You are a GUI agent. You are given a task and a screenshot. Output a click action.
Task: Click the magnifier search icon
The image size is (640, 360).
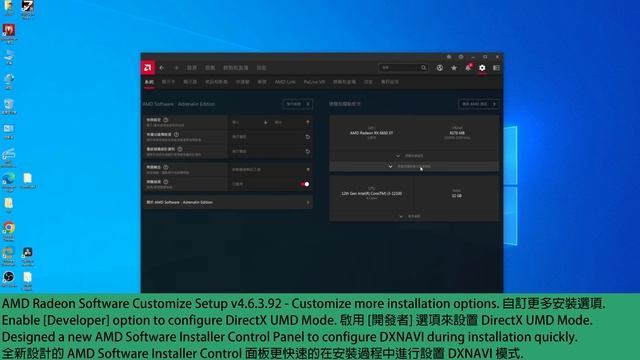(x=424, y=68)
